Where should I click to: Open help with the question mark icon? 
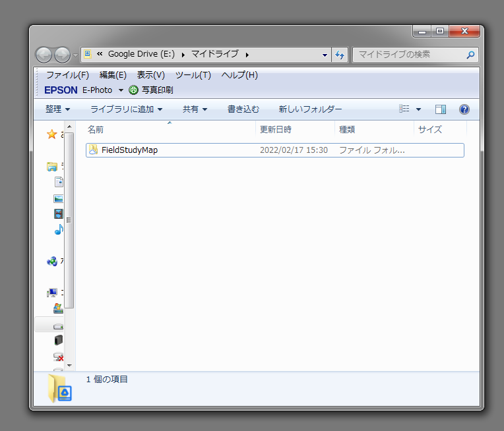tap(464, 109)
